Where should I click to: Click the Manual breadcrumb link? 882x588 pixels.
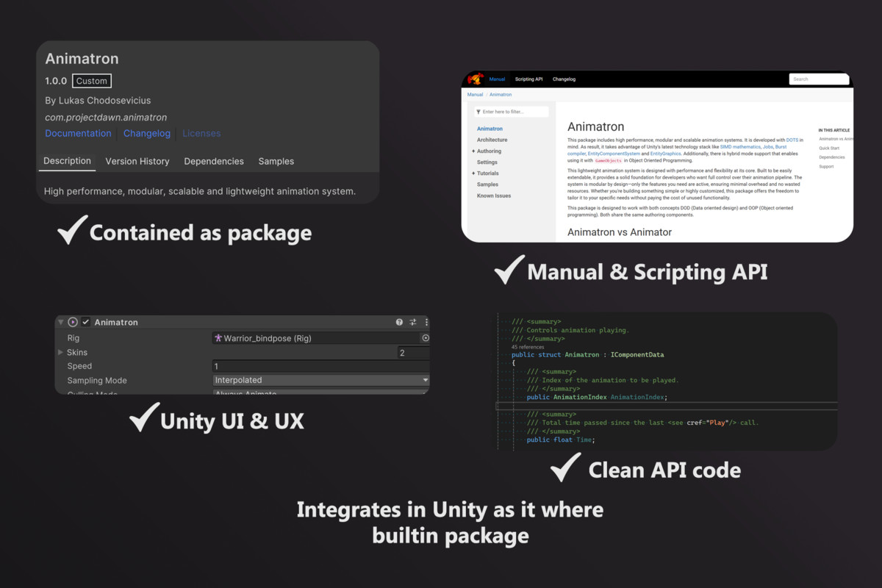point(475,95)
